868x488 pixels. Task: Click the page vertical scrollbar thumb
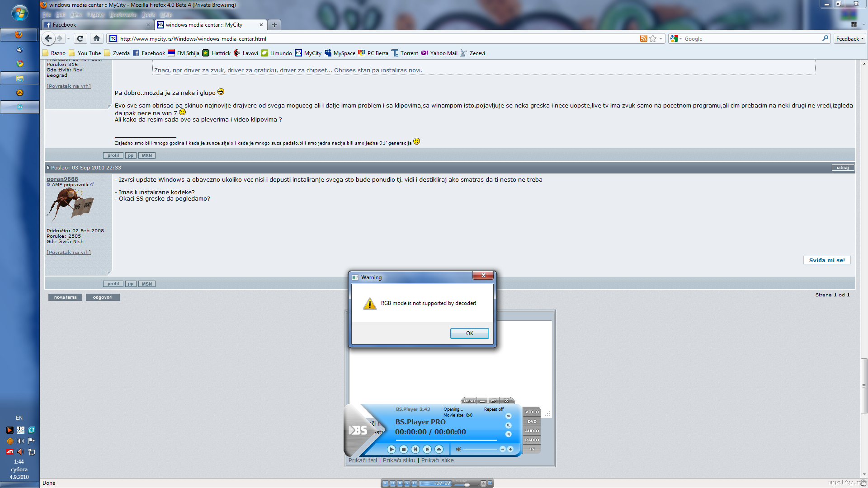coord(864,386)
